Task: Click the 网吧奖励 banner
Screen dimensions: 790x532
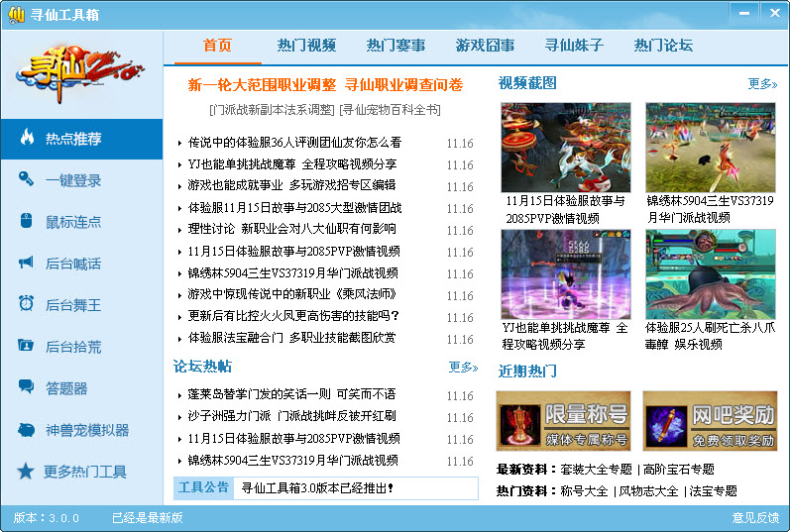Action: 710,421
